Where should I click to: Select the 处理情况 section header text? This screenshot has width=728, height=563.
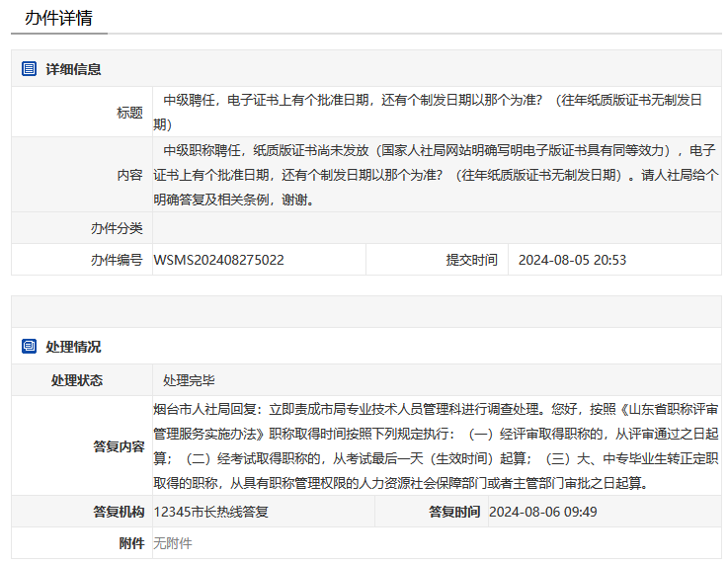pyautogui.click(x=73, y=347)
